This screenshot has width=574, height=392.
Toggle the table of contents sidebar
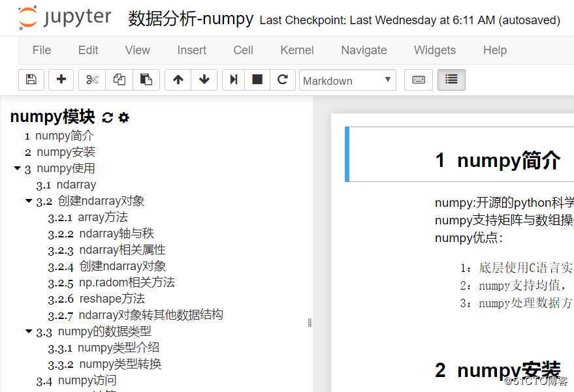[451, 80]
